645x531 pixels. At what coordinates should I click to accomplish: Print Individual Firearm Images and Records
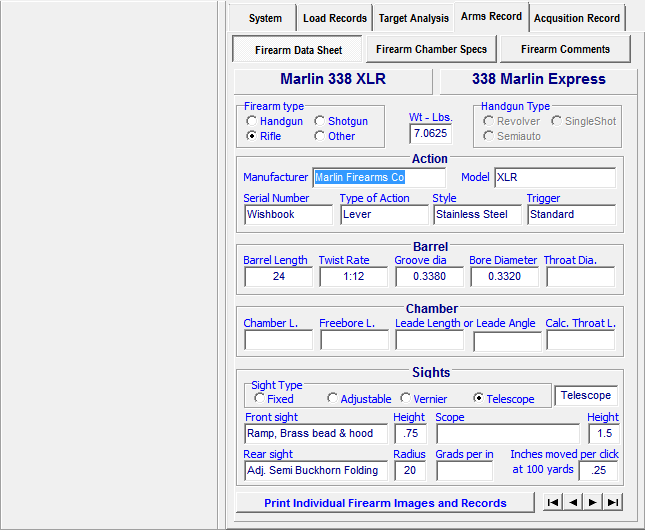pyautogui.click(x=385, y=503)
